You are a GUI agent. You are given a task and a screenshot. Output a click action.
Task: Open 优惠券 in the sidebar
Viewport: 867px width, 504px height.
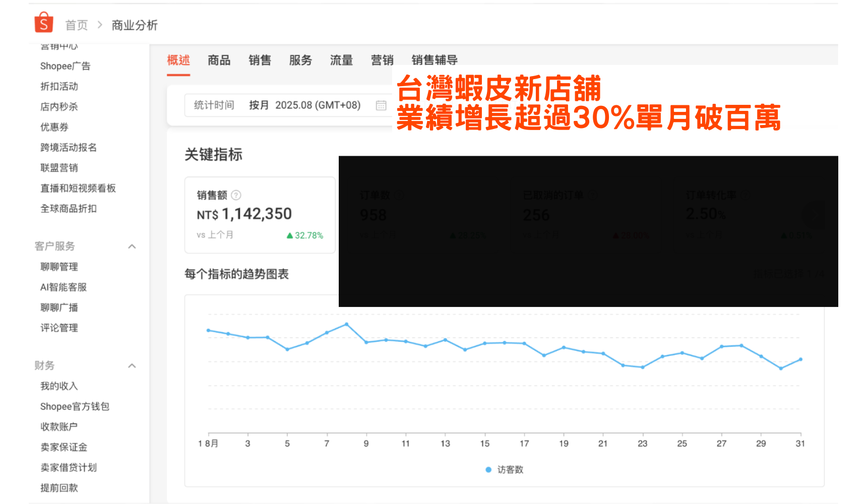point(54,127)
